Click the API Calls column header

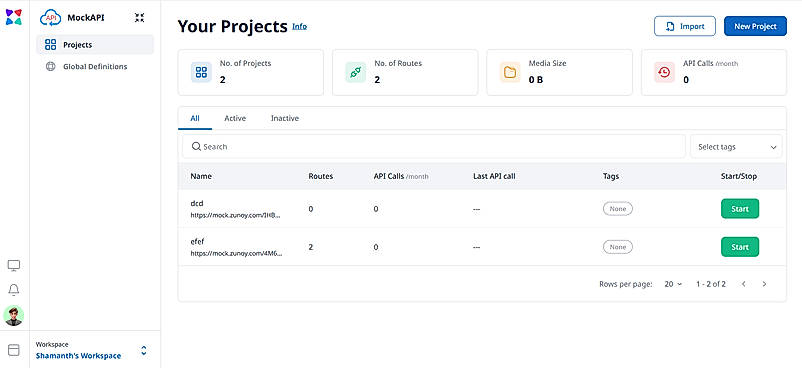coord(401,176)
